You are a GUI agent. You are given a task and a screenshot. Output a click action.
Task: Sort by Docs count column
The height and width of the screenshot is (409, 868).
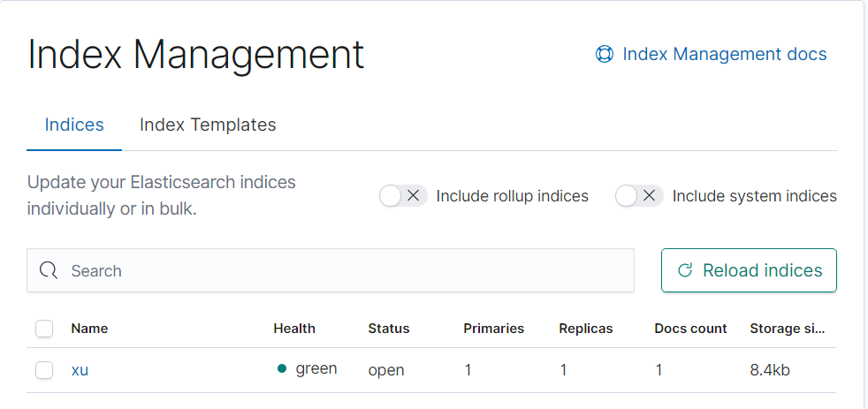(x=690, y=329)
